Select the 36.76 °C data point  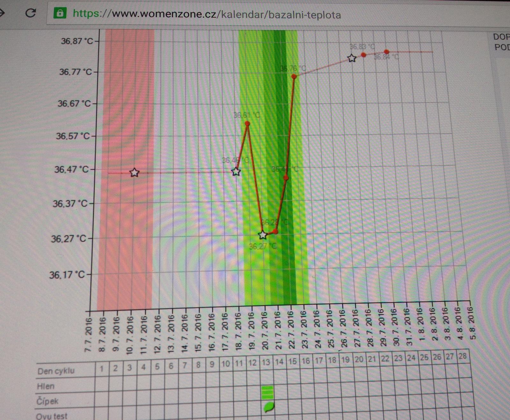coord(294,77)
